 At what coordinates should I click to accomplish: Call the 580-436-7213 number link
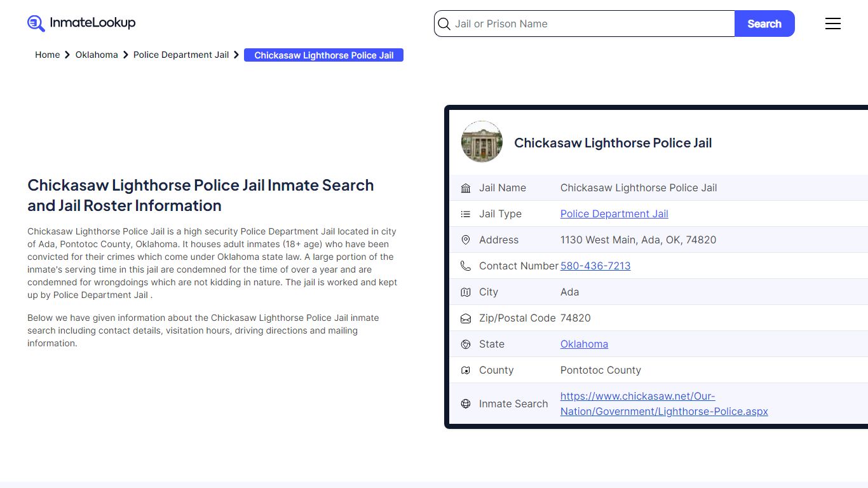(595, 266)
